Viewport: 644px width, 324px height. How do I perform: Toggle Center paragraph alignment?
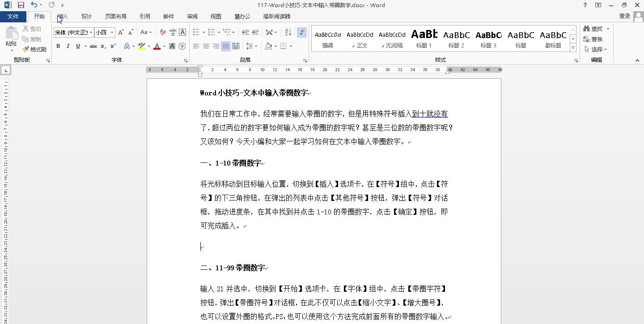(x=206, y=46)
